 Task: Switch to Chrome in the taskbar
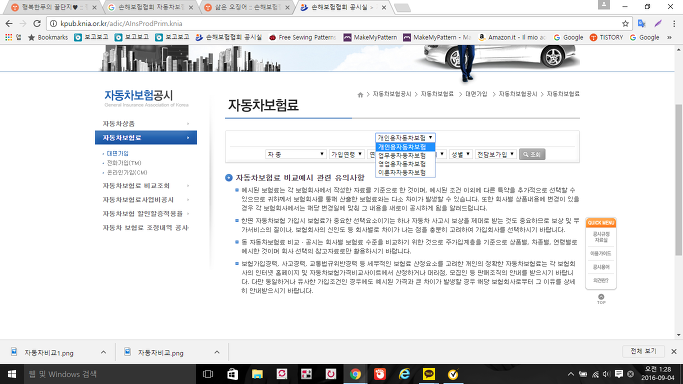(355, 374)
